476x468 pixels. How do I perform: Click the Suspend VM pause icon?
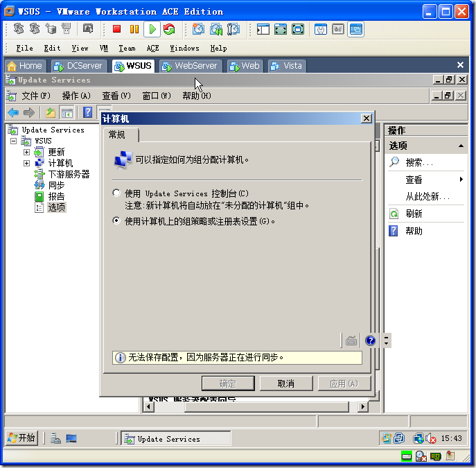[134, 29]
